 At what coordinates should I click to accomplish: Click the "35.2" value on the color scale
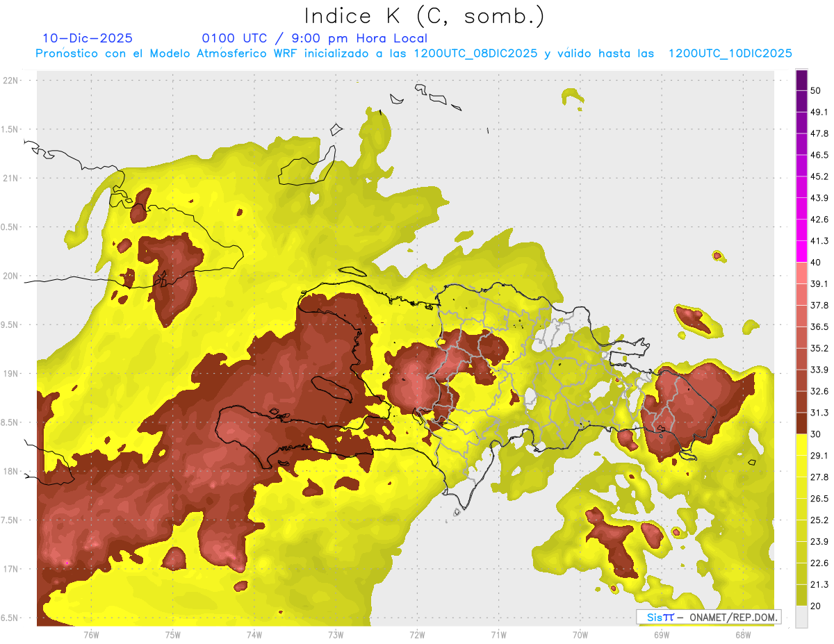819,349
